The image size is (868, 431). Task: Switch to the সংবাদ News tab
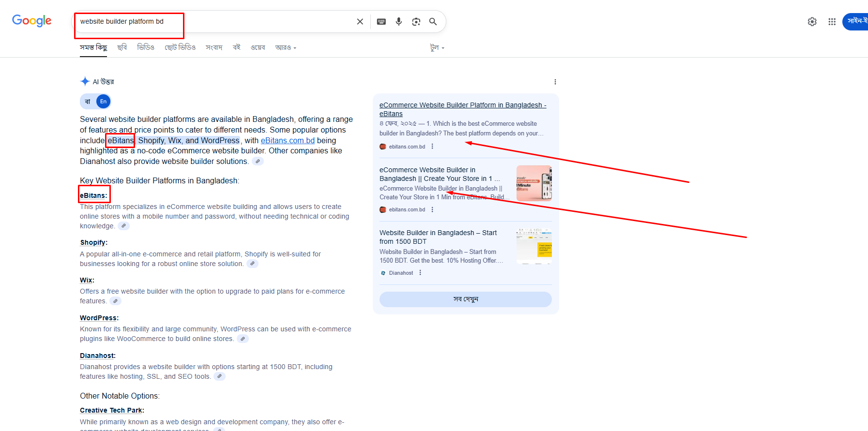[214, 47]
